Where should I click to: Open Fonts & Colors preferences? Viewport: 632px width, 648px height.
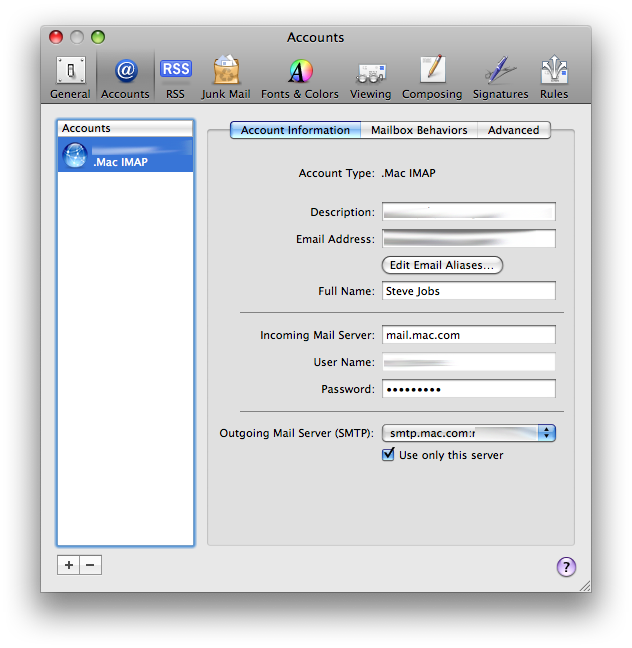pos(300,77)
